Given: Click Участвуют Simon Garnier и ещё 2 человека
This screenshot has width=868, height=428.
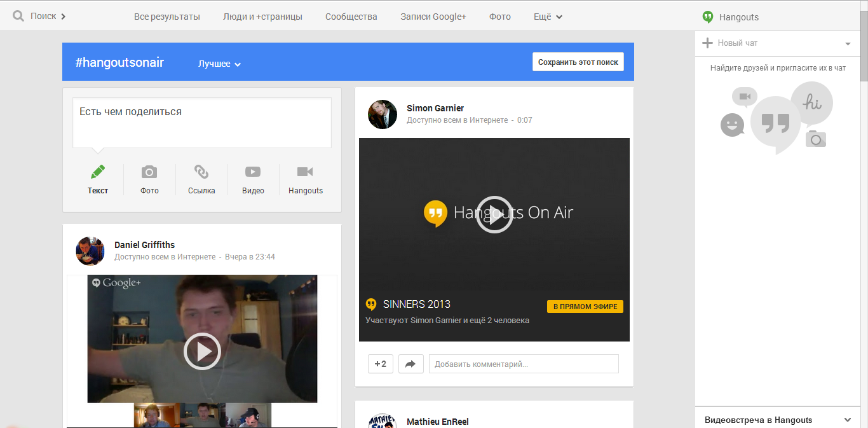Looking at the screenshot, I should tap(447, 321).
